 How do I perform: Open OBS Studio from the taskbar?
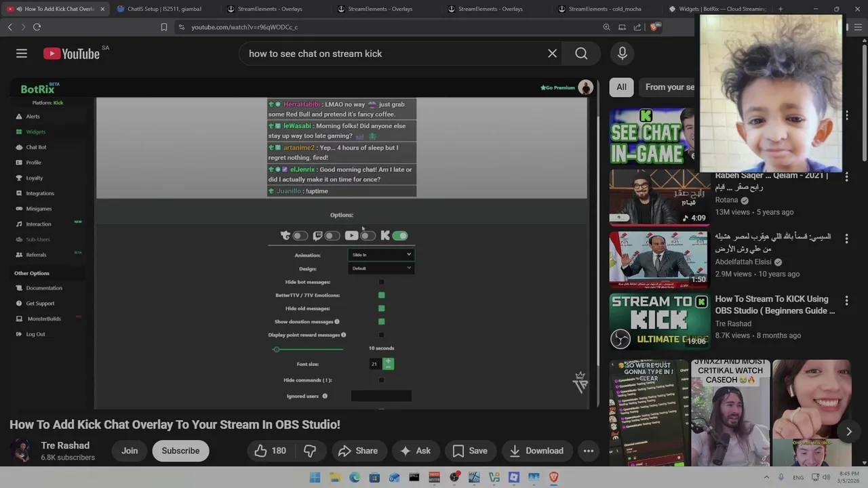(454, 477)
